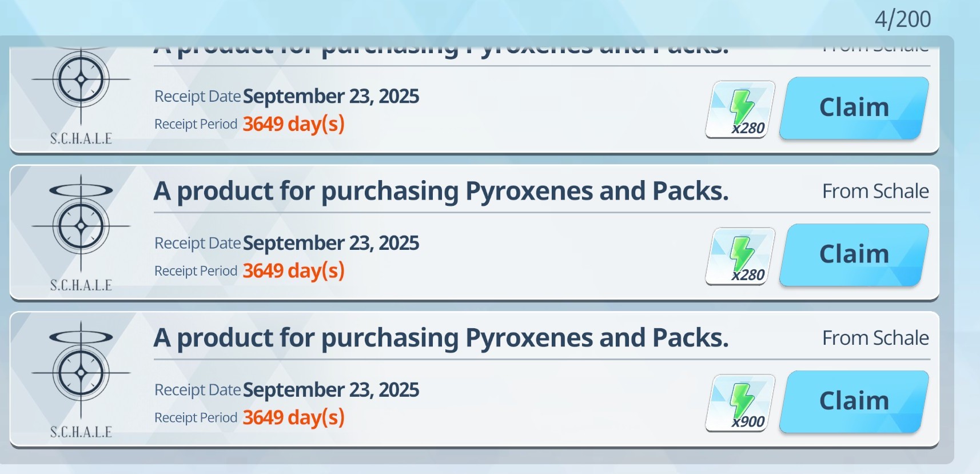The height and width of the screenshot is (474, 980).
Task: Tap From Schale sender on the middle mail
Action: coord(875,191)
